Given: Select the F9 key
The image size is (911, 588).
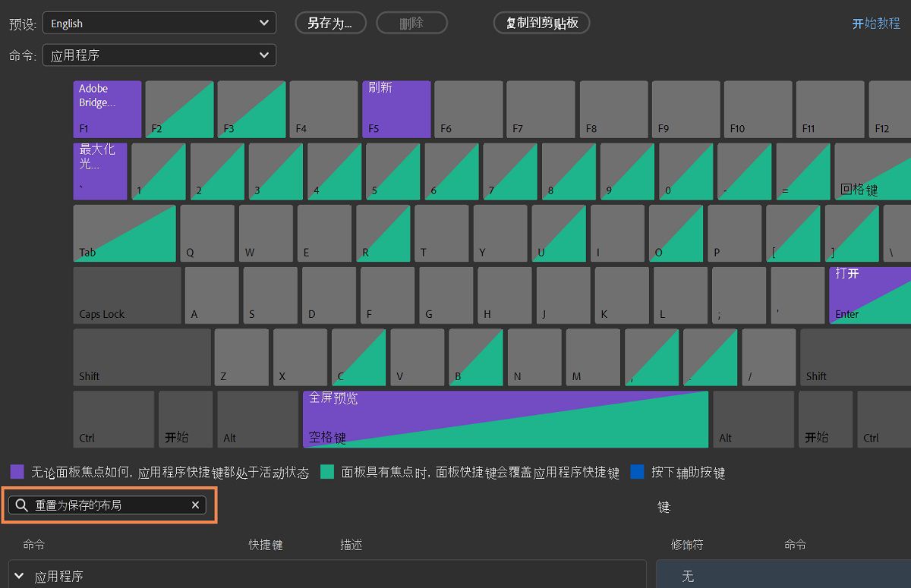Looking at the screenshot, I should [x=686, y=109].
